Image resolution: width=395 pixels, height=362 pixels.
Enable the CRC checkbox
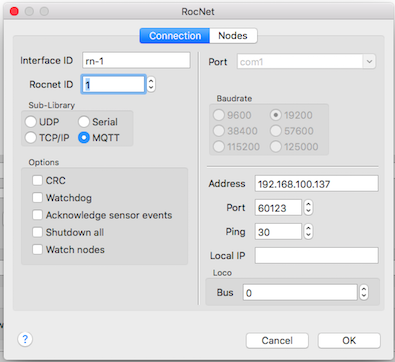pyautogui.click(x=37, y=180)
